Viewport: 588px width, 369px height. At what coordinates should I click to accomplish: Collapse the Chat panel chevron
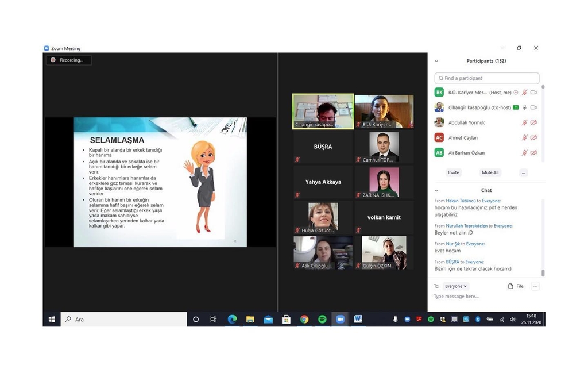tap(436, 190)
